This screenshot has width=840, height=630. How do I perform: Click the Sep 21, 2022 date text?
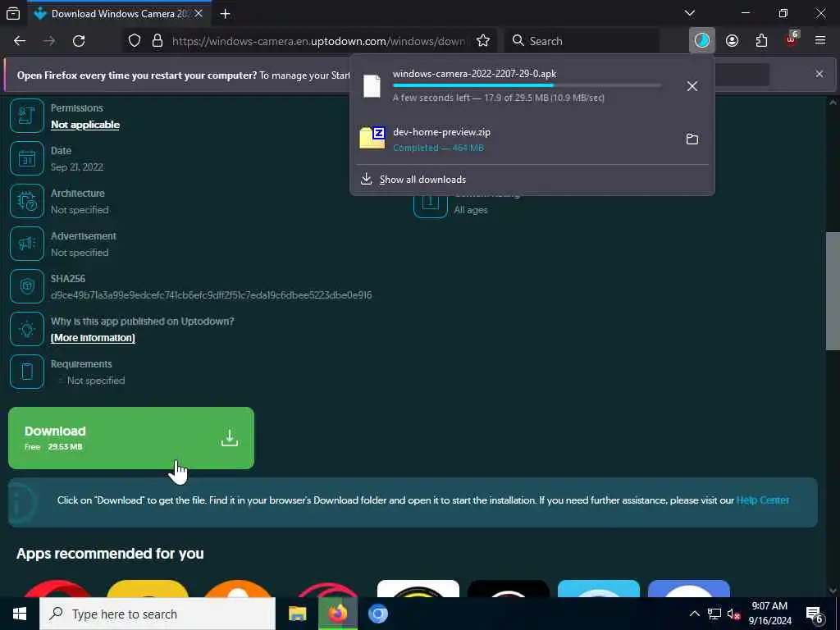pyautogui.click(x=77, y=167)
